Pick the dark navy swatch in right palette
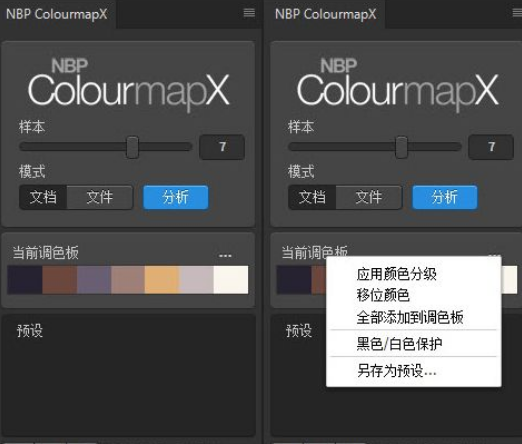 point(294,280)
